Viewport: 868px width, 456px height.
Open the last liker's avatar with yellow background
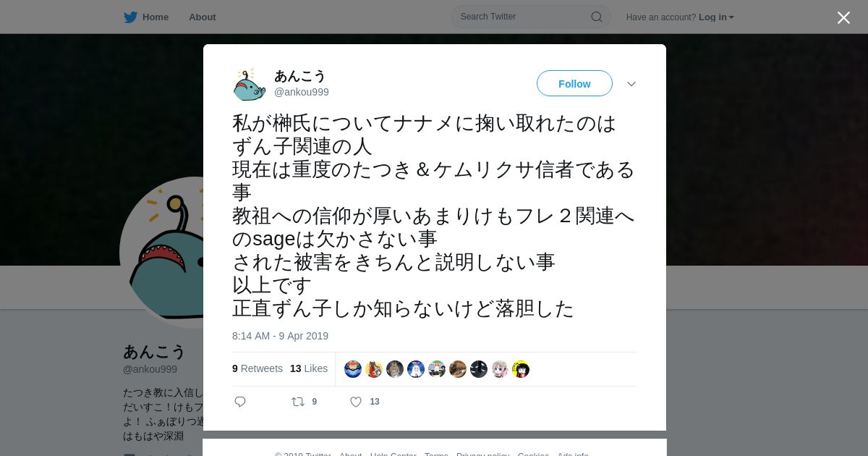521,369
